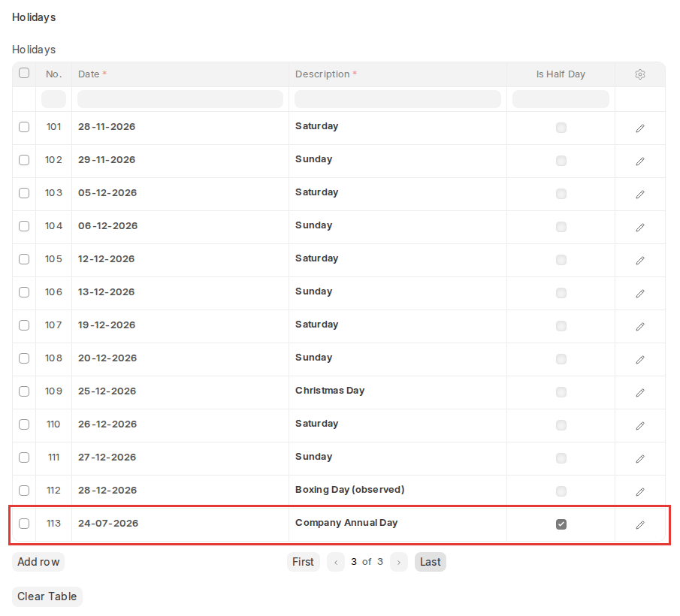Open row 105 editor via pencil icon
This screenshot has width=680, height=616.
[639, 260]
